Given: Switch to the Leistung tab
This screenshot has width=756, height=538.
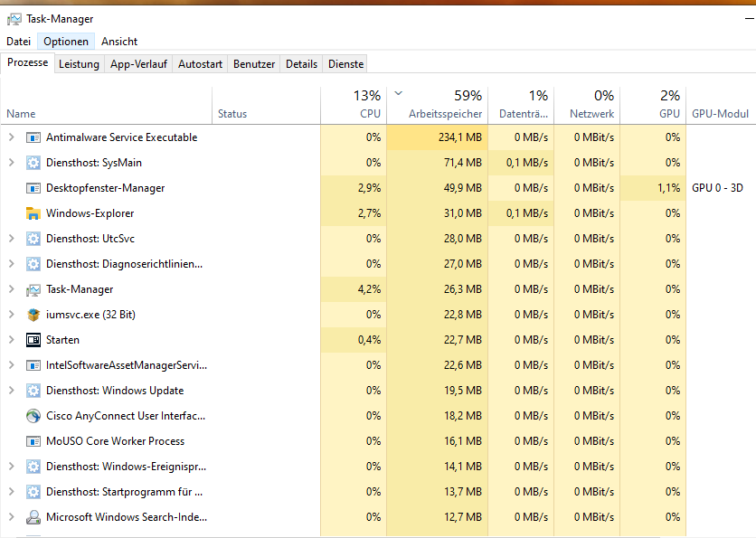Looking at the screenshot, I should pyautogui.click(x=79, y=64).
